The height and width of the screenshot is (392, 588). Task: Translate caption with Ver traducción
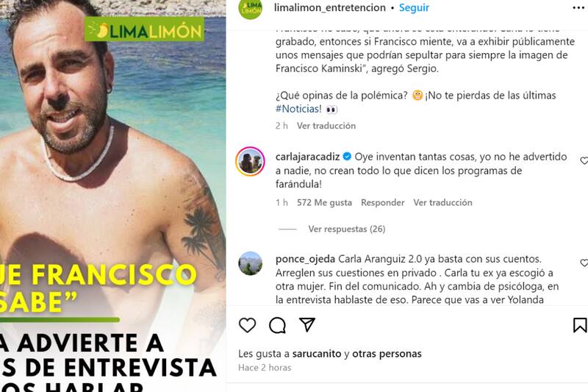pyautogui.click(x=326, y=126)
